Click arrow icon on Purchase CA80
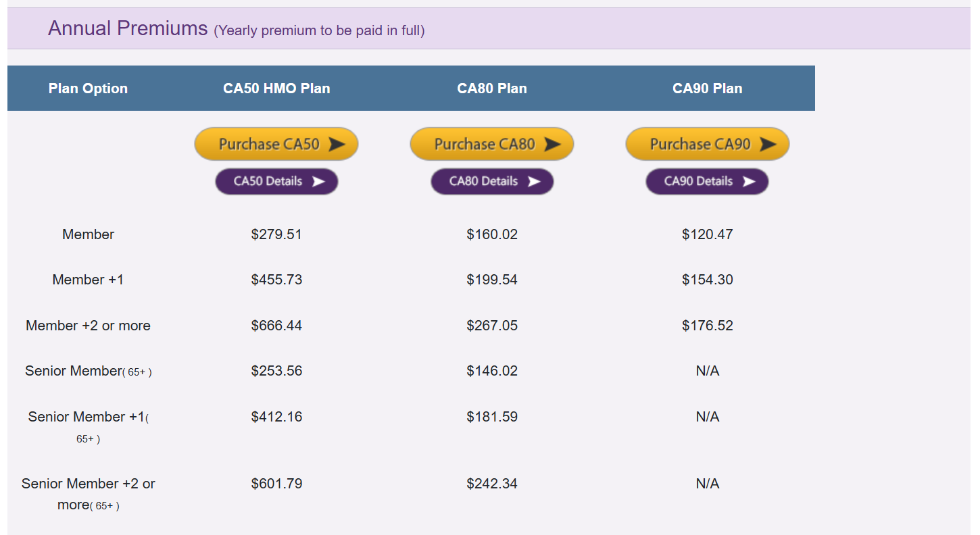The image size is (980, 535). [552, 144]
